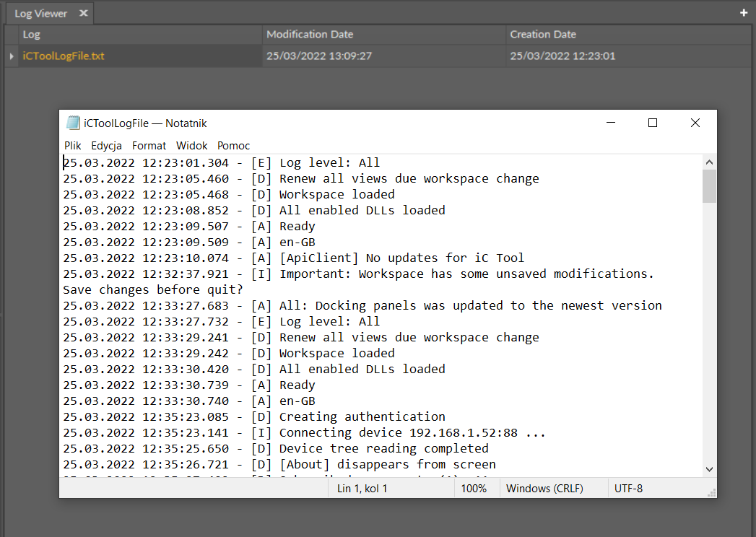
Task: Open the Widok menu
Action: [x=191, y=145]
